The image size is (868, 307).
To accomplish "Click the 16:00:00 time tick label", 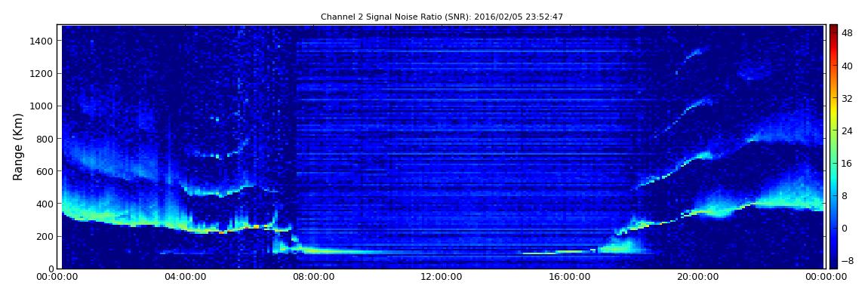I will pyautogui.click(x=569, y=277).
